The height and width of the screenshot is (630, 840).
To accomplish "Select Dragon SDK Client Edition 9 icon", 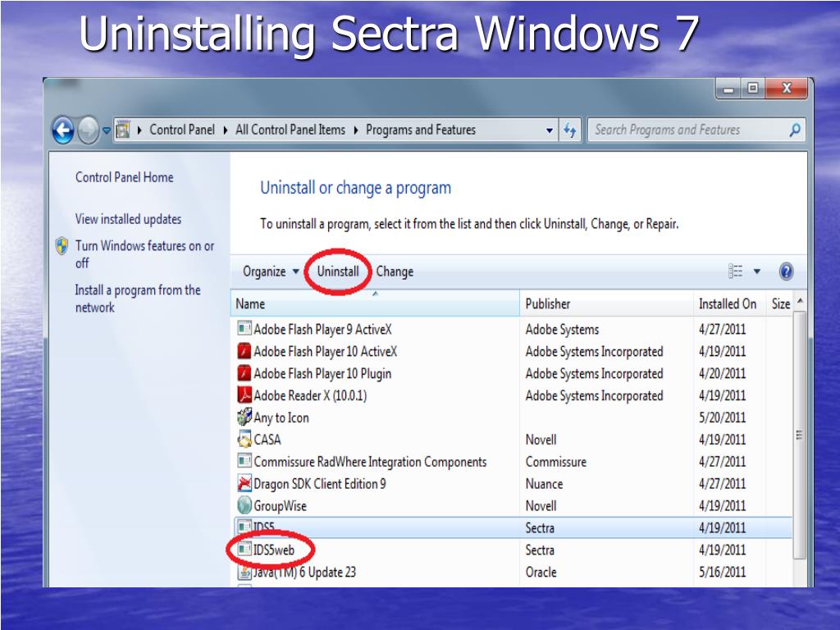I will click(244, 483).
